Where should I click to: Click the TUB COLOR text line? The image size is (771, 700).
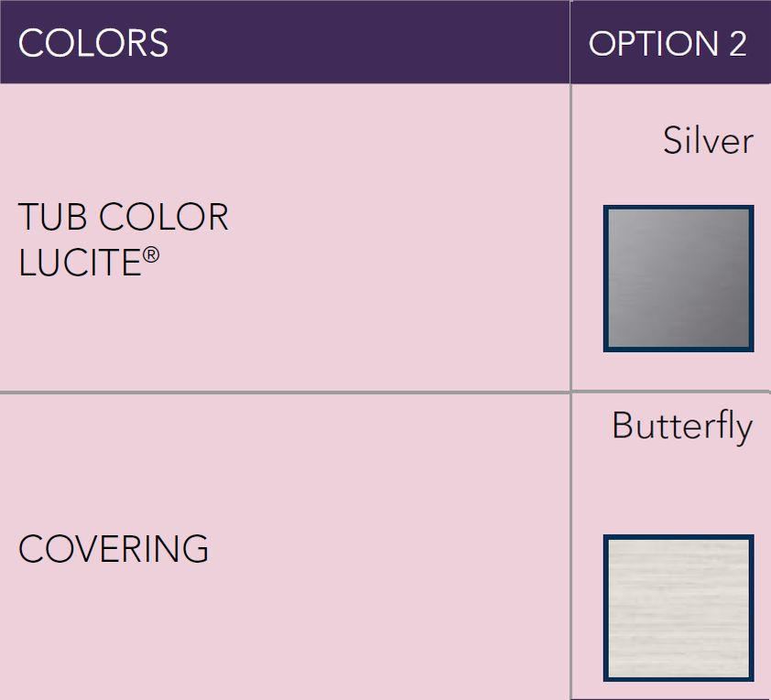coord(124,217)
